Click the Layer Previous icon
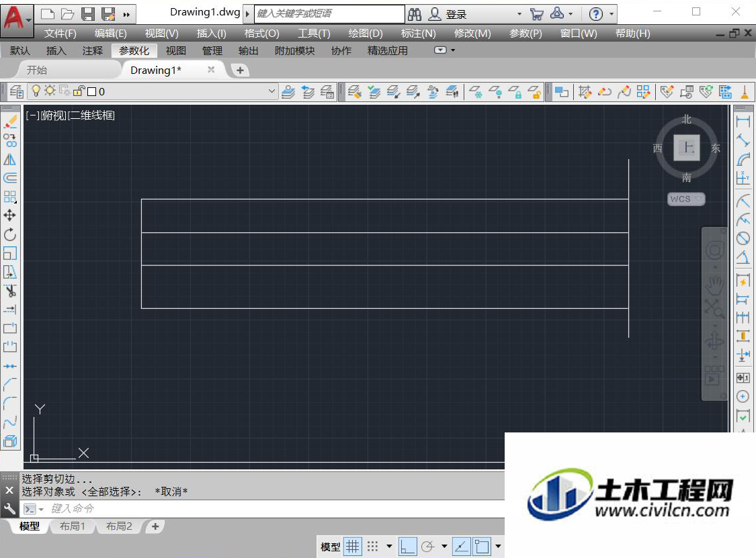The image size is (756, 558). tap(308, 91)
